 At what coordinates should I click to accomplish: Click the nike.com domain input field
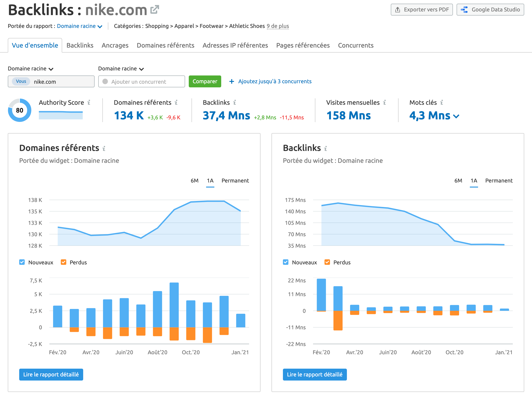pos(51,81)
